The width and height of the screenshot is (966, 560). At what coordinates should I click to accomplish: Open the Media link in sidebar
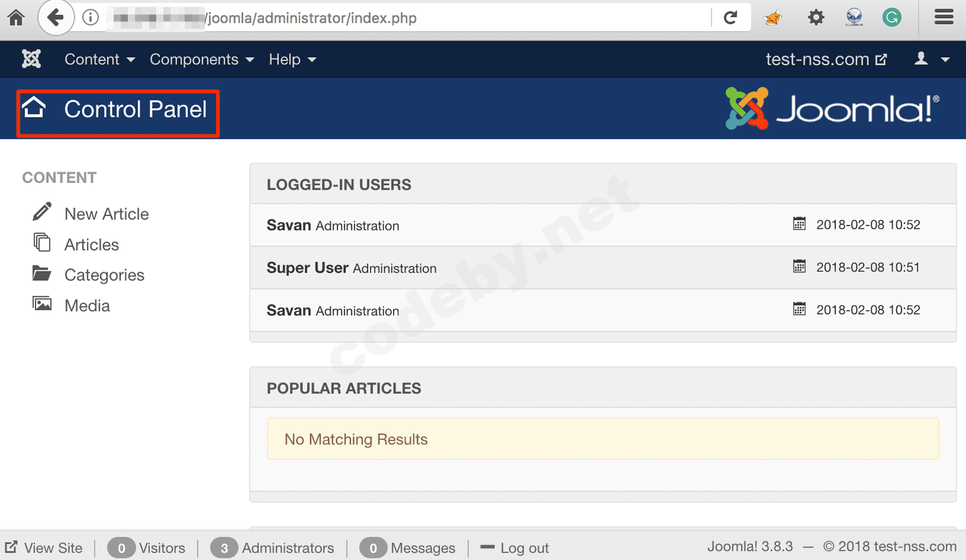click(x=87, y=306)
